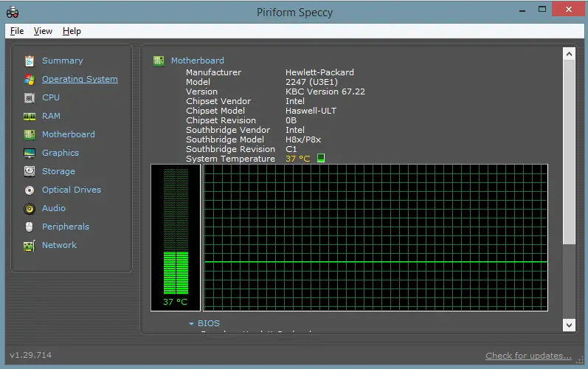Open the Operating System section

(80, 79)
